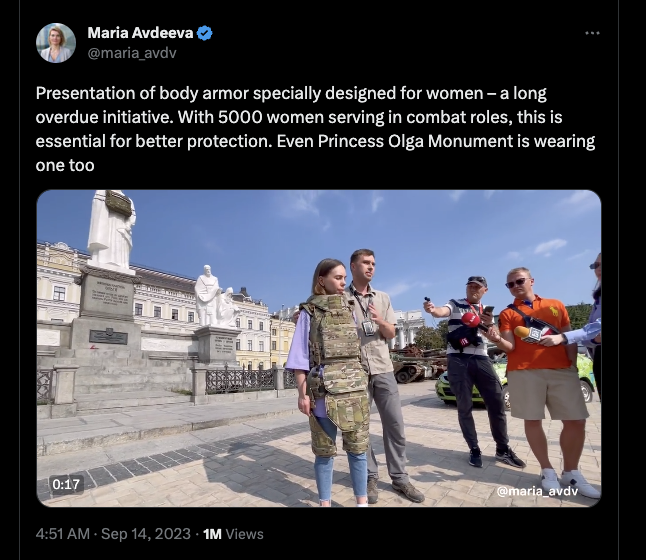Click the tweet text about body armor
The height and width of the screenshot is (560, 646).
[316, 129]
